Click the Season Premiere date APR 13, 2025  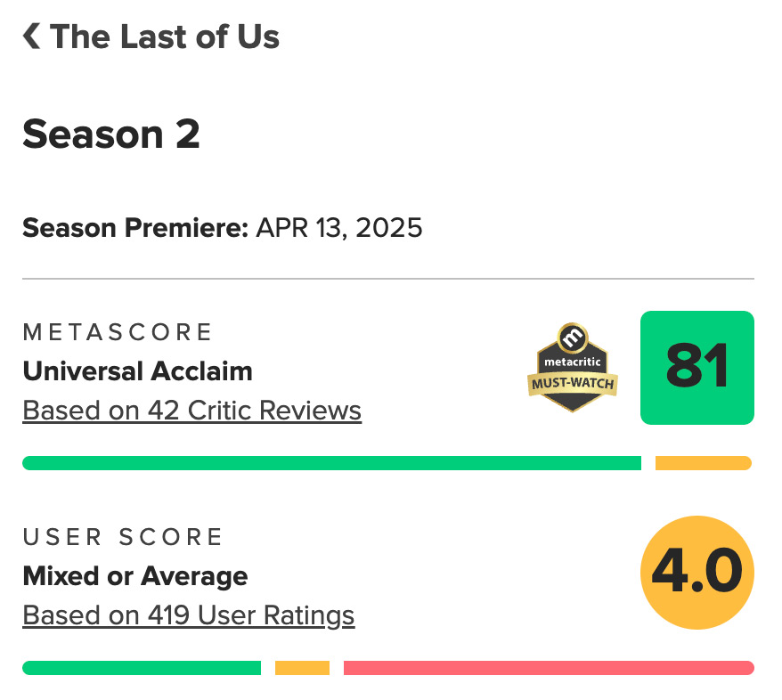click(339, 228)
